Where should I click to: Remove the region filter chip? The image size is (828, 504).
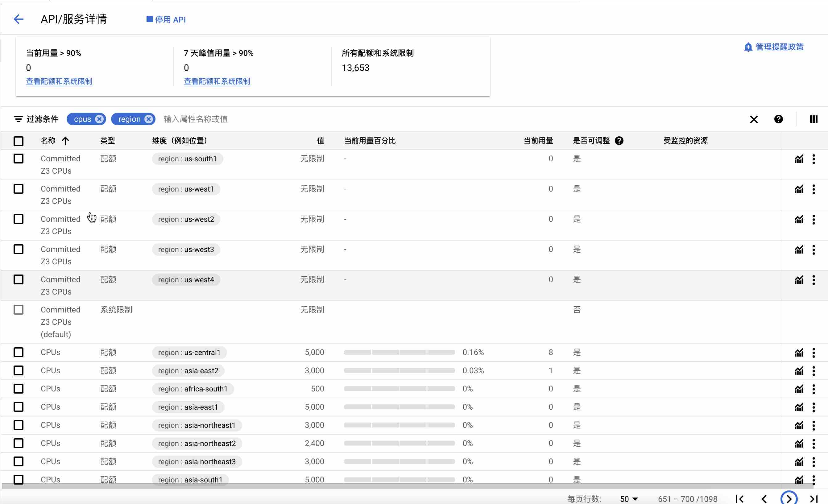[148, 119]
